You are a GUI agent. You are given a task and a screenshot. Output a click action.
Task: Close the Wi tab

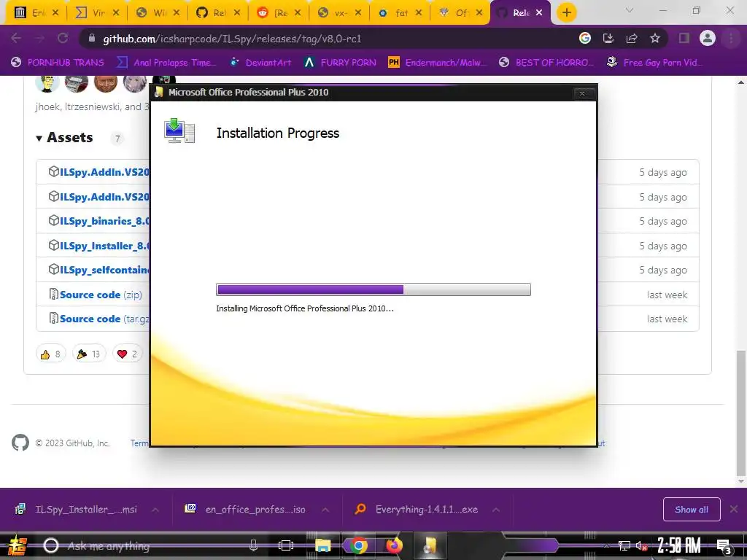point(177,13)
